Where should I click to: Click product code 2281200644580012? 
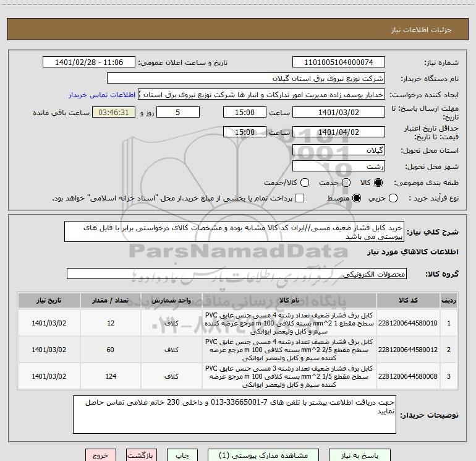coord(408,350)
